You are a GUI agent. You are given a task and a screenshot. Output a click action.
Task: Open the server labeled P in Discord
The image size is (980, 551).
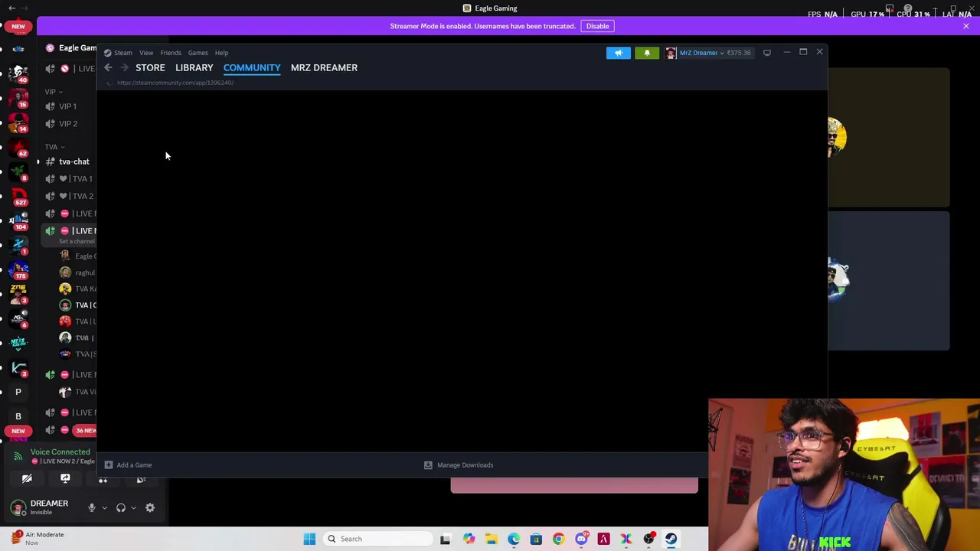18,392
